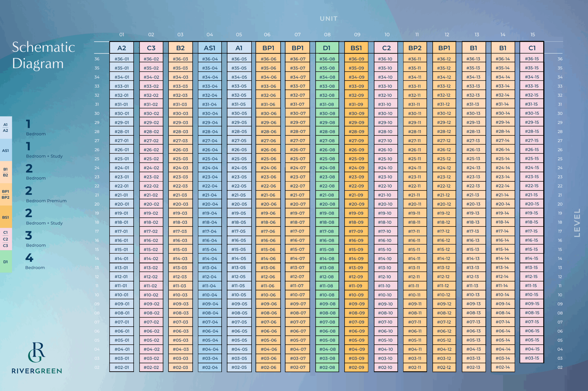Click the RIVERGREEN brand text
Viewport: 588px width, 391px height.
[37, 371]
